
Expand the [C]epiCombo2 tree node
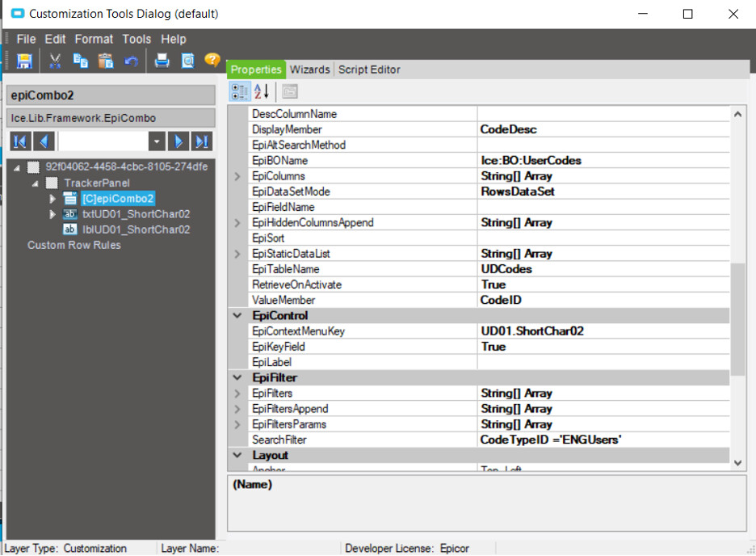point(52,198)
